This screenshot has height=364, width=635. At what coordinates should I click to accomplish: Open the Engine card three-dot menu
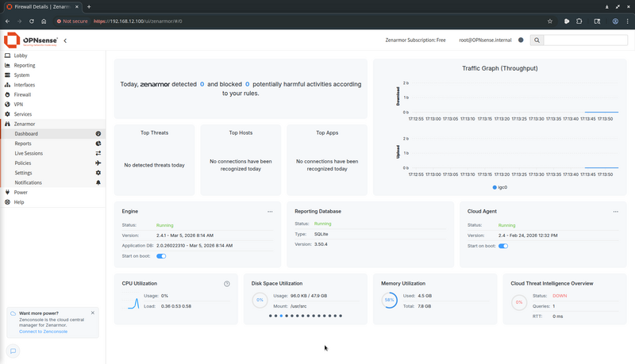pos(270,212)
